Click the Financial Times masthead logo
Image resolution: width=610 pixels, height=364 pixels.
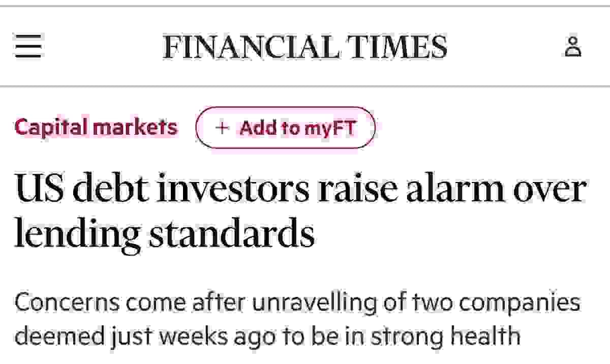(x=305, y=47)
